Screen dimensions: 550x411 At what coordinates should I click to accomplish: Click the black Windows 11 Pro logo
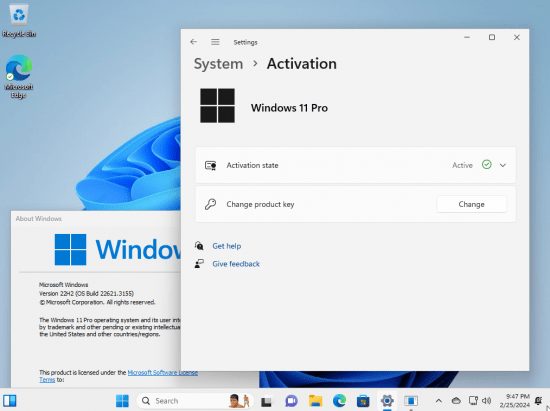217,106
